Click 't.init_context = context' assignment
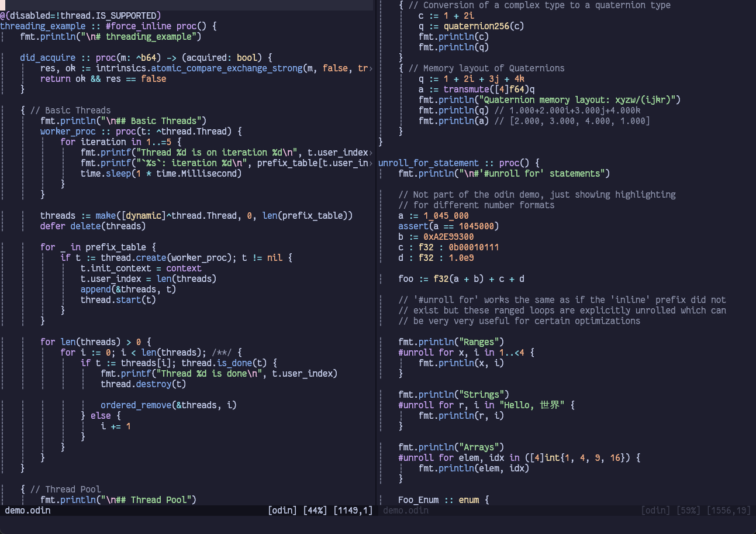Viewport: 756px width, 534px height. 141,268
